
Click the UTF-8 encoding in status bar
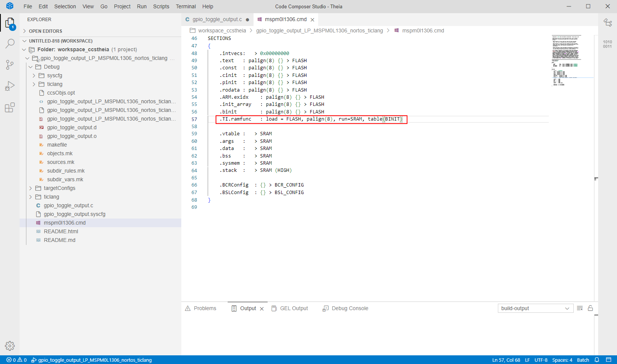tap(541, 360)
